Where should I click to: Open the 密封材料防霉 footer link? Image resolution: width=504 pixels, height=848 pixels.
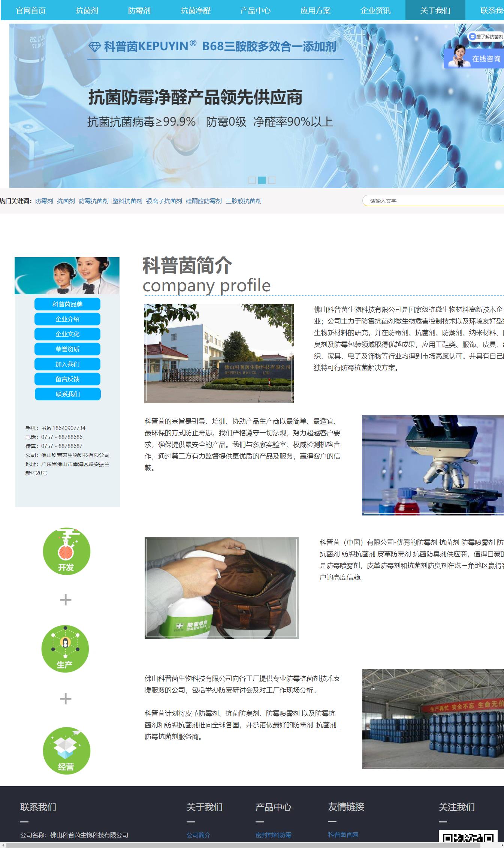tap(274, 835)
